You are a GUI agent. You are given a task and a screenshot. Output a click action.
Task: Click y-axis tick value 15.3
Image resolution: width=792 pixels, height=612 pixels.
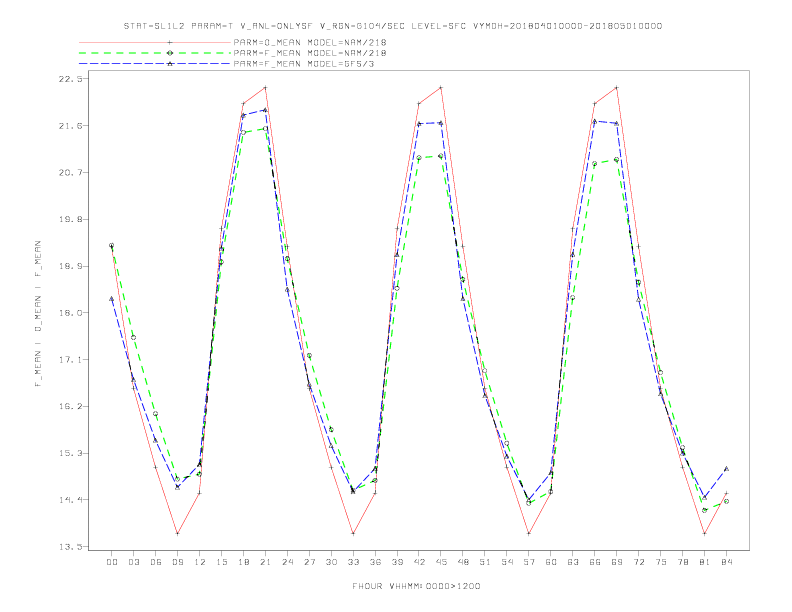pos(70,453)
